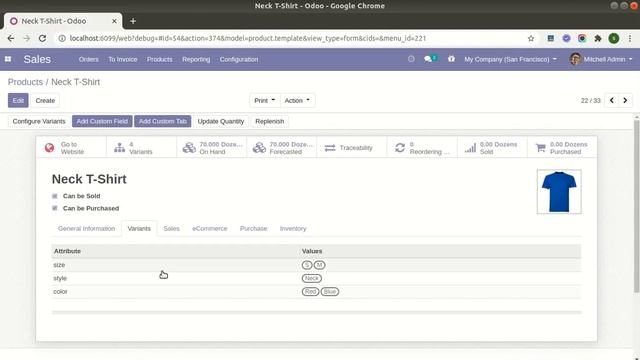Open the apps grid menu icon
Screen dimensions: 640x360
[8, 59]
